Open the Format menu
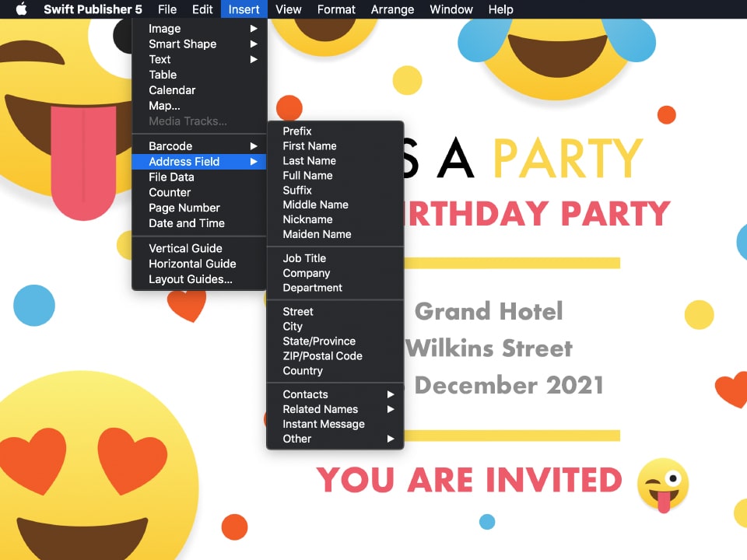The height and width of the screenshot is (560, 747). click(336, 9)
